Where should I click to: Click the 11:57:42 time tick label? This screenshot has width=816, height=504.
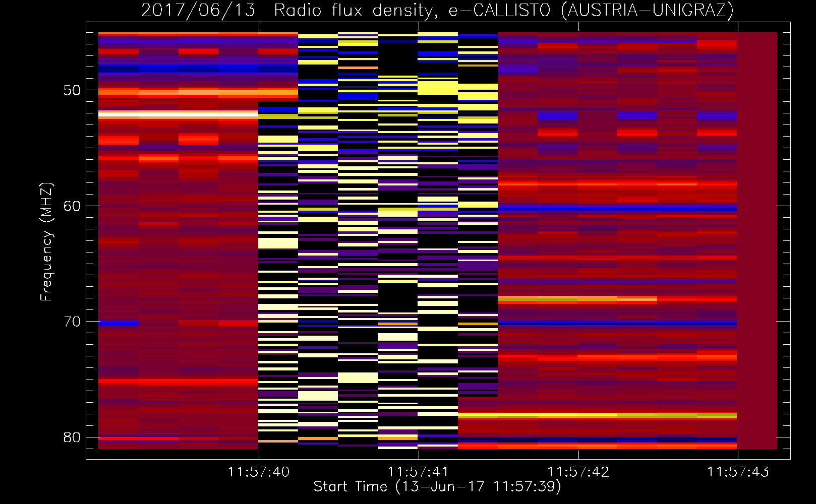pyautogui.click(x=578, y=472)
